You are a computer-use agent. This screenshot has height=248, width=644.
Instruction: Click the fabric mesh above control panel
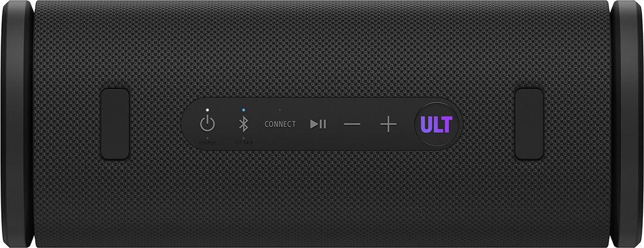pos(322,49)
